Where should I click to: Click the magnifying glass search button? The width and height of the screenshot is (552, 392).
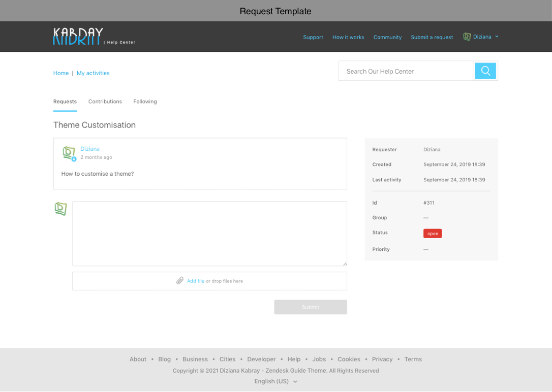click(485, 71)
